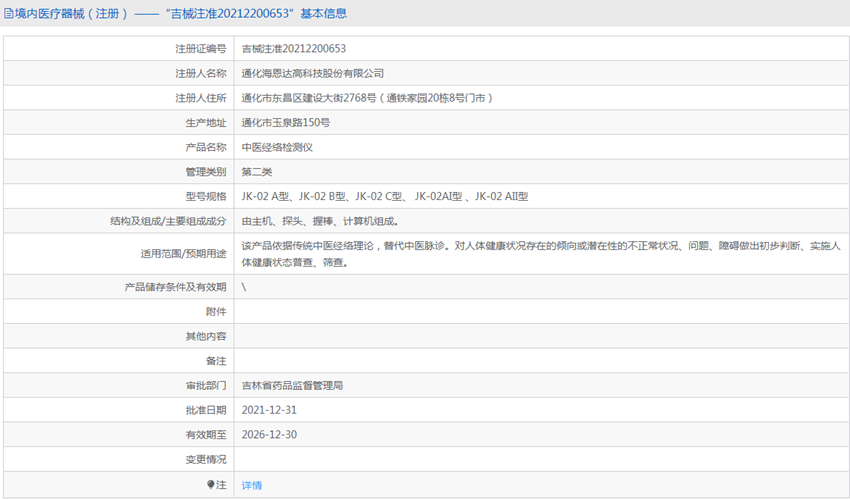850x499 pixels.
Task: Click the product name 中医经络检测仪
Action: 277,147
